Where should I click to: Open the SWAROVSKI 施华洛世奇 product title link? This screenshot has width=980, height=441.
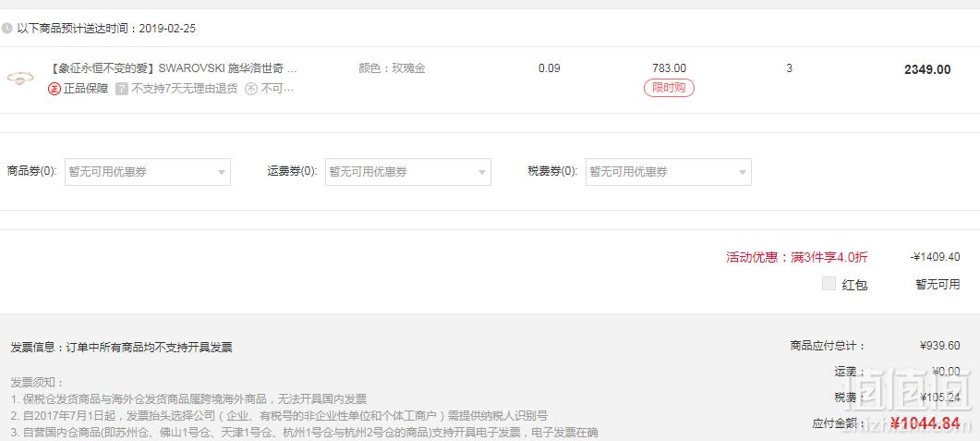point(175,68)
